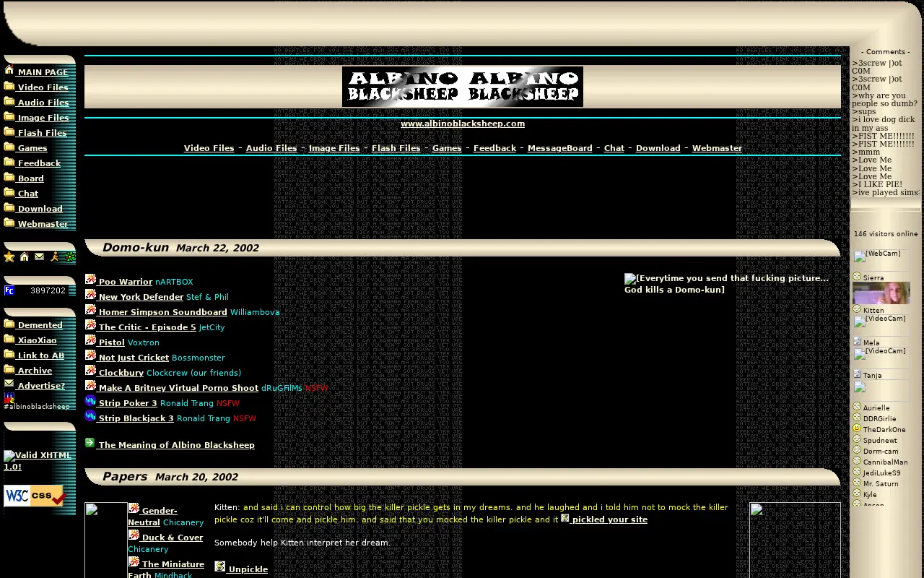Click the gold star favorites icon
The image size is (924, 578).
pyautogui.click(x=9, y=256)
